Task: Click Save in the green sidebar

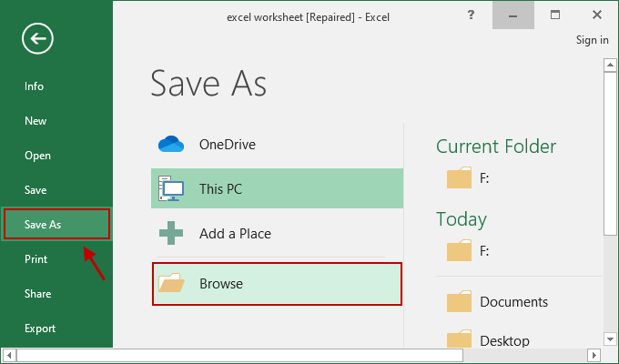Action: [x=36, y=190]
